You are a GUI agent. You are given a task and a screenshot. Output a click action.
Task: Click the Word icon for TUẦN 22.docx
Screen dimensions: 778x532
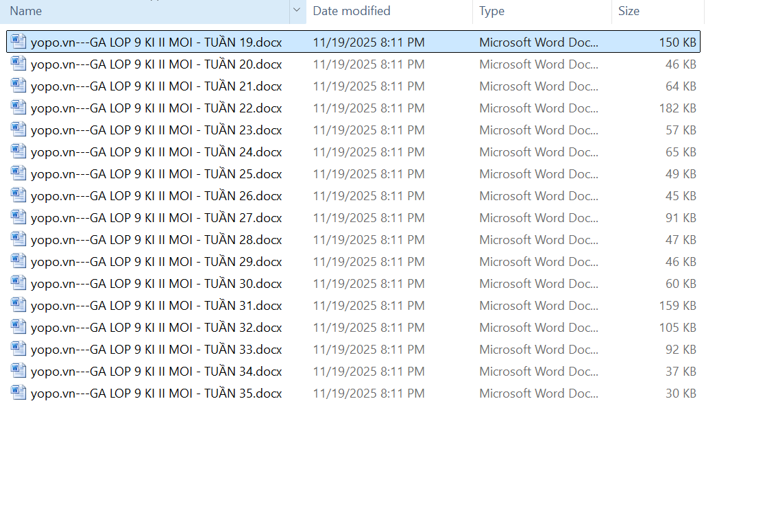coord(19,108)
